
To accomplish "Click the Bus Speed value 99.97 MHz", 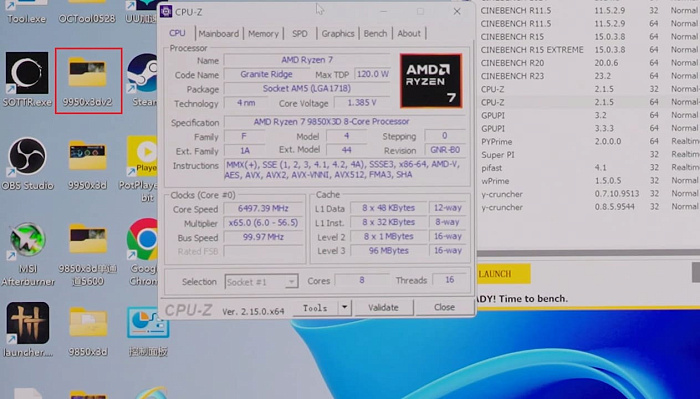I will (263, 237).
